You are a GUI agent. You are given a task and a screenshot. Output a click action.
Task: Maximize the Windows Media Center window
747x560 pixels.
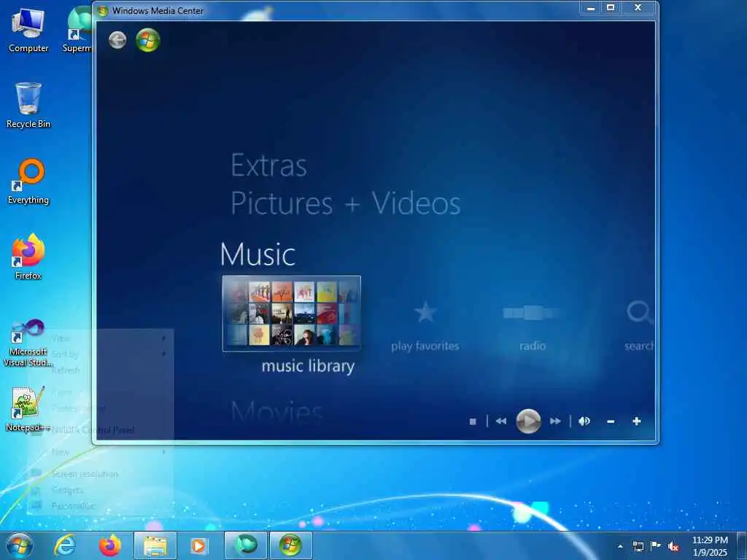click(x=611, y=7)
